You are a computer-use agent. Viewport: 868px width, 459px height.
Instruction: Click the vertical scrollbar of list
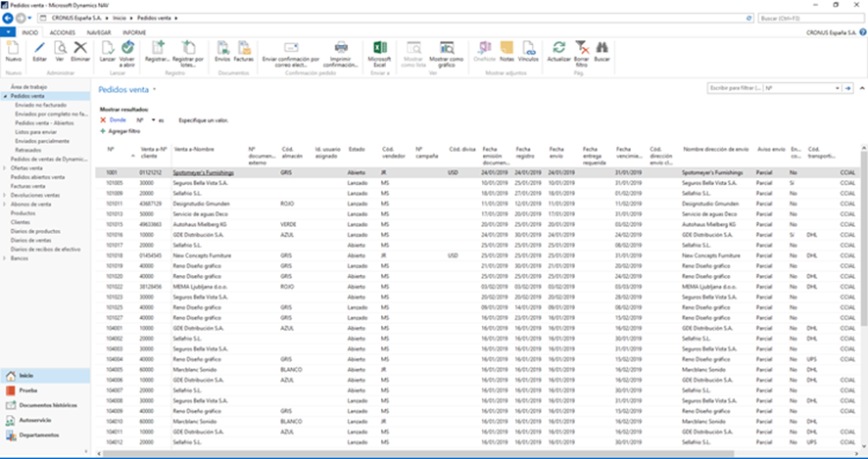click(x=864, y=238)
